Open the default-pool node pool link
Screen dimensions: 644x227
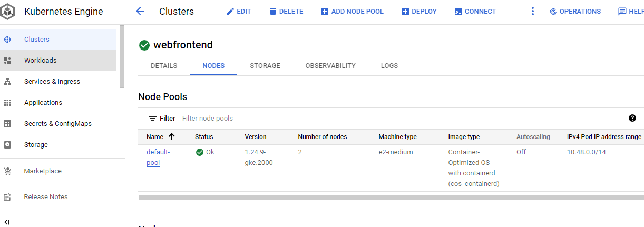click(x=158, y=157)
